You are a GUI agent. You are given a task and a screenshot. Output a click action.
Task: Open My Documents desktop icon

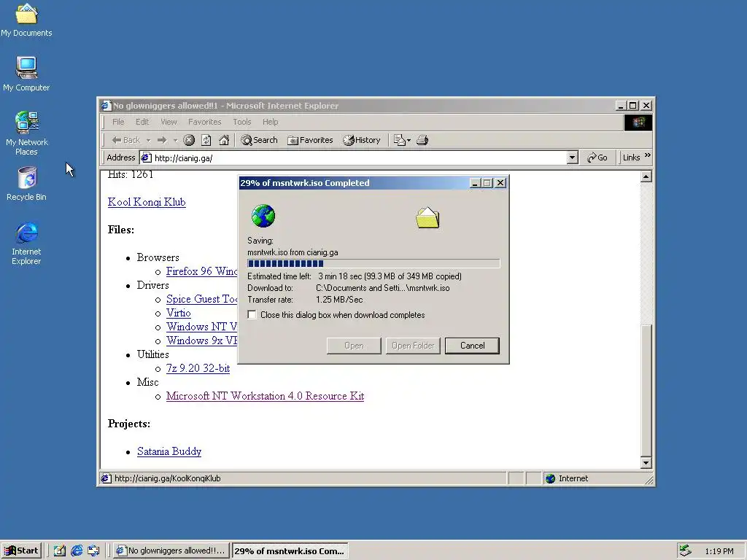click(26, 20)
